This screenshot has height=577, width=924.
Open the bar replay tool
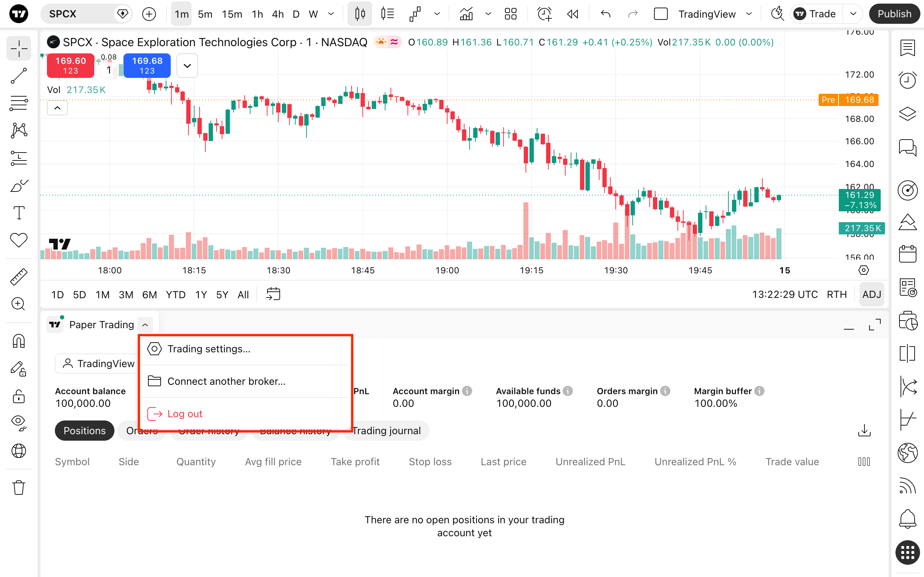tap(572, 14)
